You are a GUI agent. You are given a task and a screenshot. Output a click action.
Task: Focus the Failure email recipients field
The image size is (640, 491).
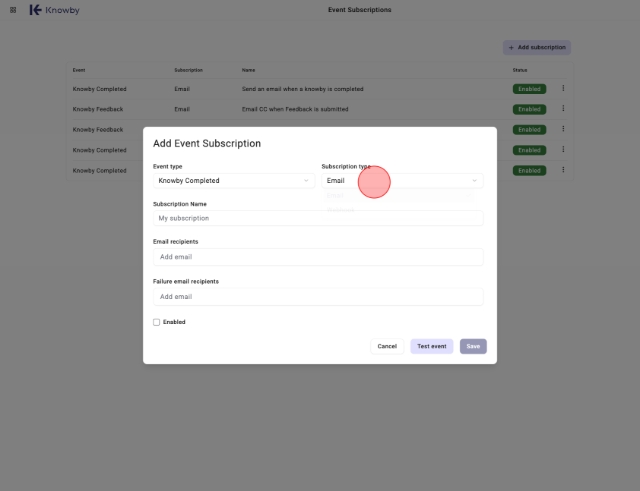click(318, 297)
